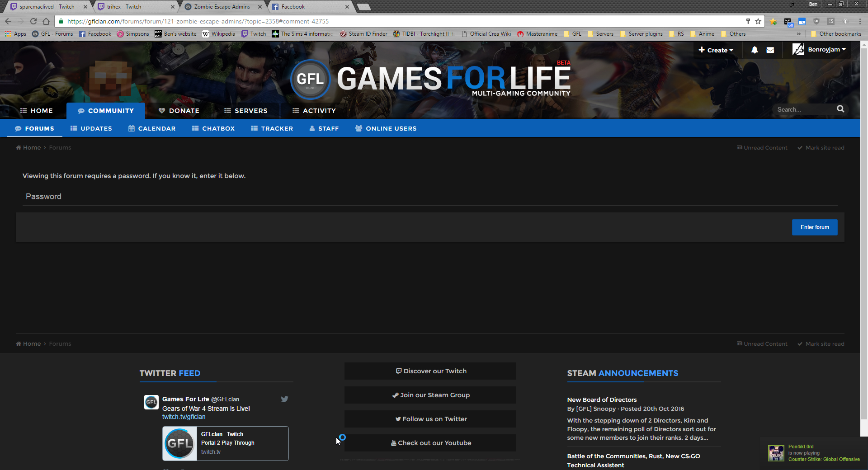Focus the forum Password field
The image size is (868, 470).
tap(429, 197)
